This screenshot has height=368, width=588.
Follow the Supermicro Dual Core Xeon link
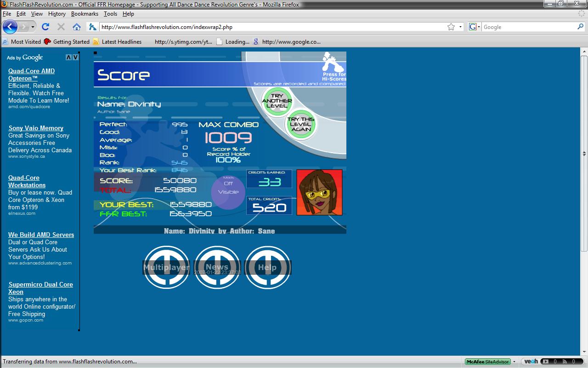pos(40,288)
